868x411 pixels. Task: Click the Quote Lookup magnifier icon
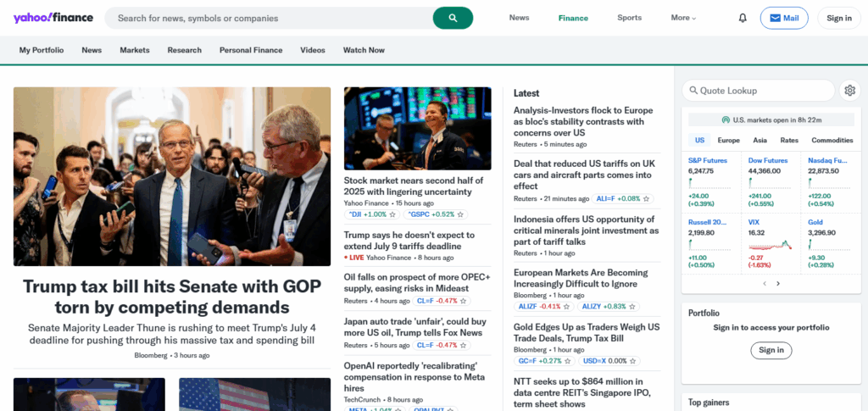tap(693, 91)
